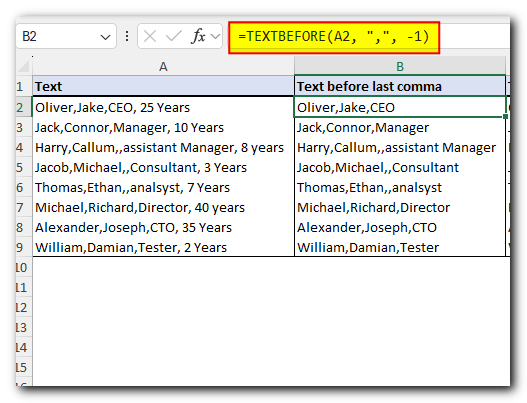Click cell "Jacob,Michael,,Consultant, 3 Years"

click(x=163, y=167)
